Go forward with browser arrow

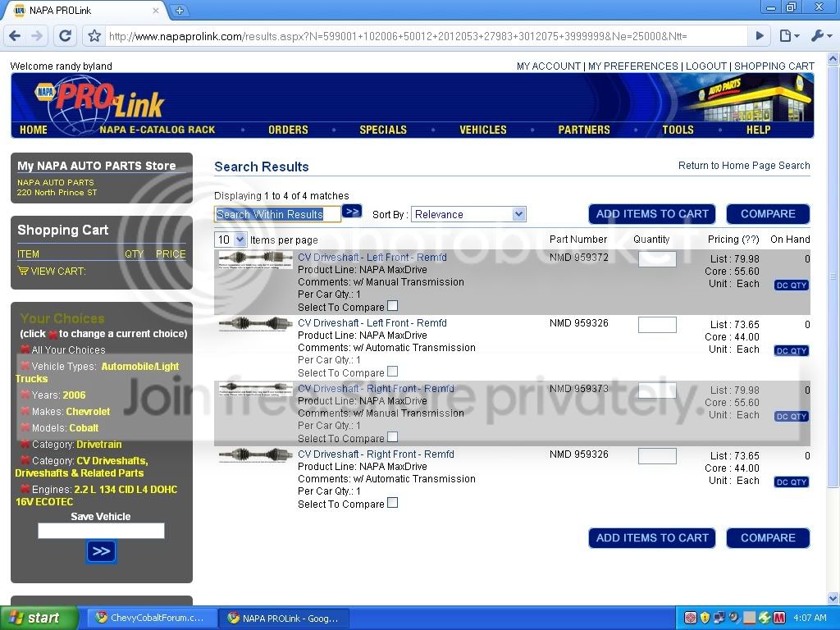(x=37, y=36)
